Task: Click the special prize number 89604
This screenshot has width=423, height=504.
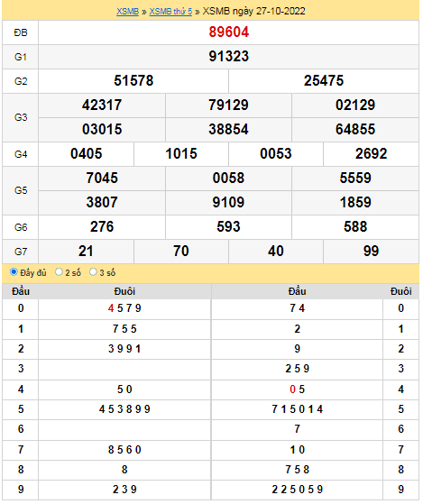Action: pos(228,32)
